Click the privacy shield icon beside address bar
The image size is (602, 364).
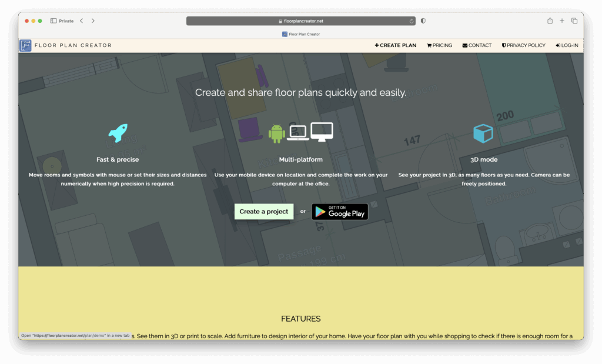pyautogui.click(x=423, y=21)
